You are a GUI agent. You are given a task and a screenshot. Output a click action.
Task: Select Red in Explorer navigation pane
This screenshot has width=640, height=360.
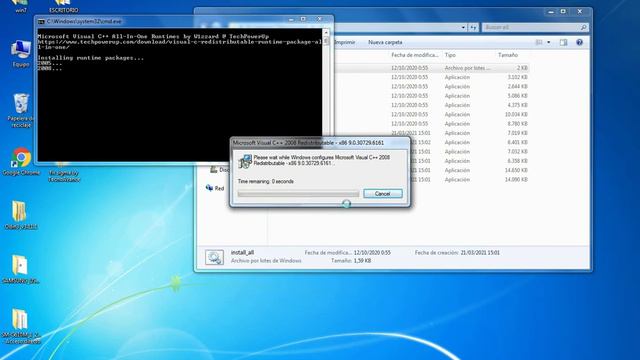pos(215,188)
